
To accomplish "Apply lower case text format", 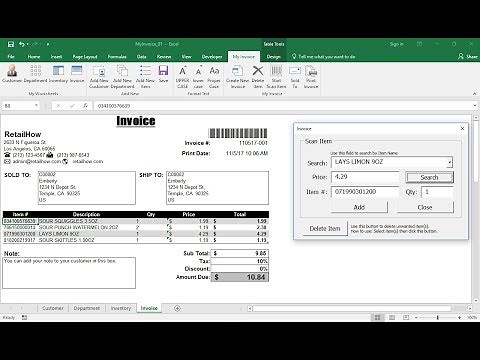I will click(198, 77).
